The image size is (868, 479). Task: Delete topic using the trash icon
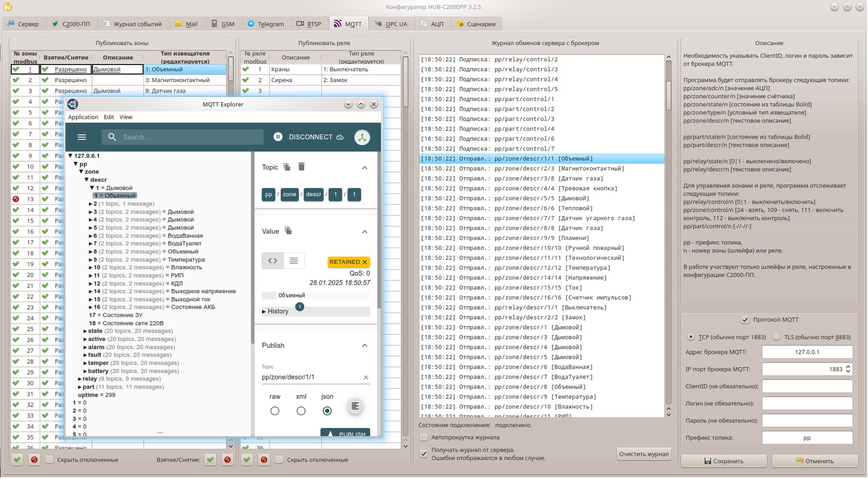[302, 167]
